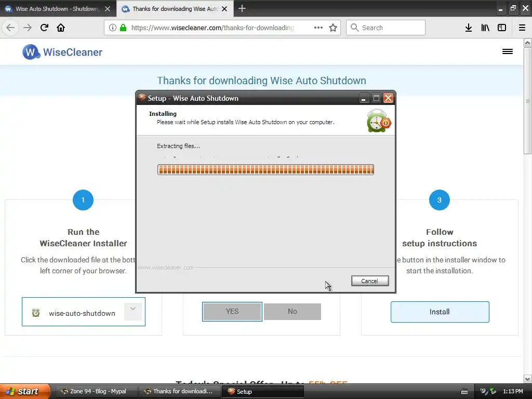Close the Thanks for downloading tab
The image size is (532, 399).
(x=224, y=9)
